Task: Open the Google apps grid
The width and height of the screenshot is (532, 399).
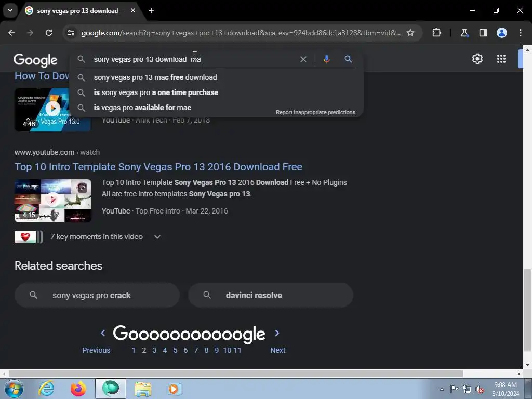Action: click(501, 59)
